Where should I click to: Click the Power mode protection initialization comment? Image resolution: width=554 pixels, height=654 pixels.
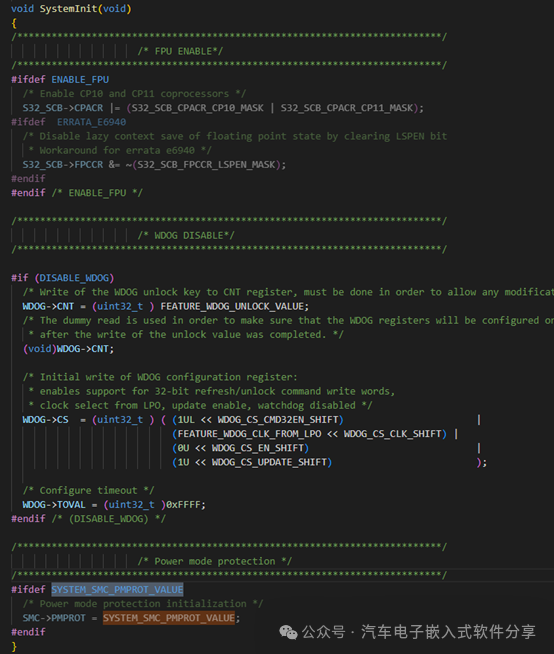143,604
